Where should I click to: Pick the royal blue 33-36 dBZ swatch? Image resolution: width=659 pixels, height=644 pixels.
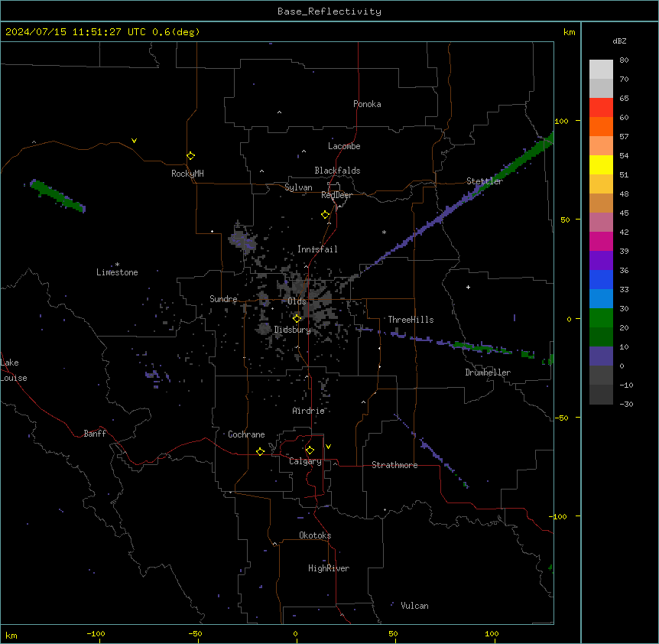[601, 279]
